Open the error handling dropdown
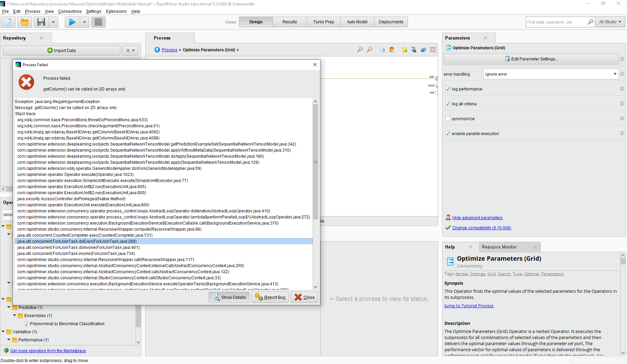627x364 pixels. tap(551, 74)
